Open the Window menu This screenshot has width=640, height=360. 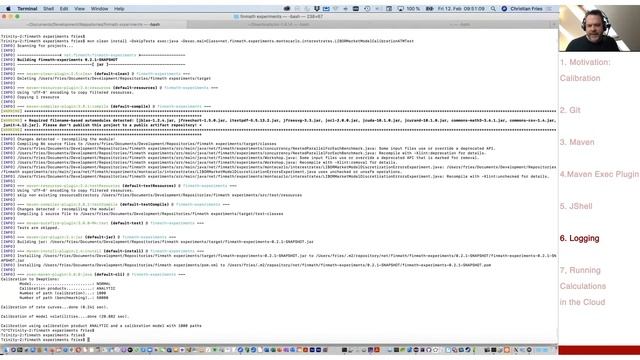(100, 9)
